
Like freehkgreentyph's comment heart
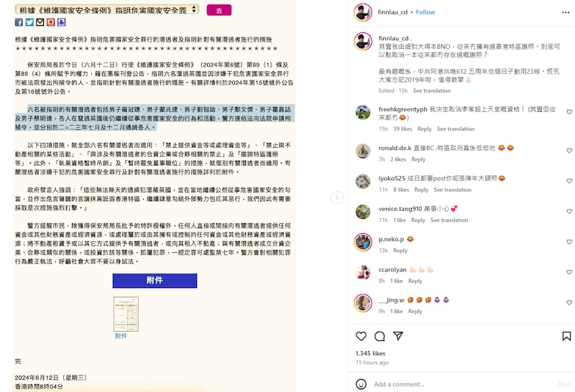pyautogui.click(x=569, y=112)
